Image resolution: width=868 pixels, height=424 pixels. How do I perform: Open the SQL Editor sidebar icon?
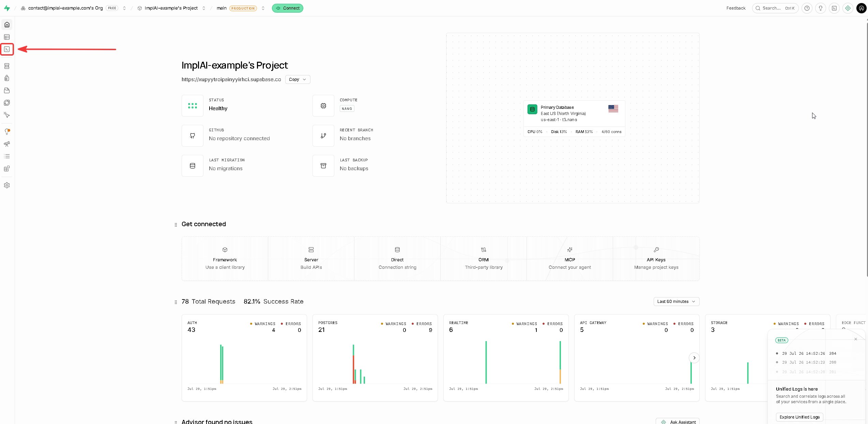7,49
